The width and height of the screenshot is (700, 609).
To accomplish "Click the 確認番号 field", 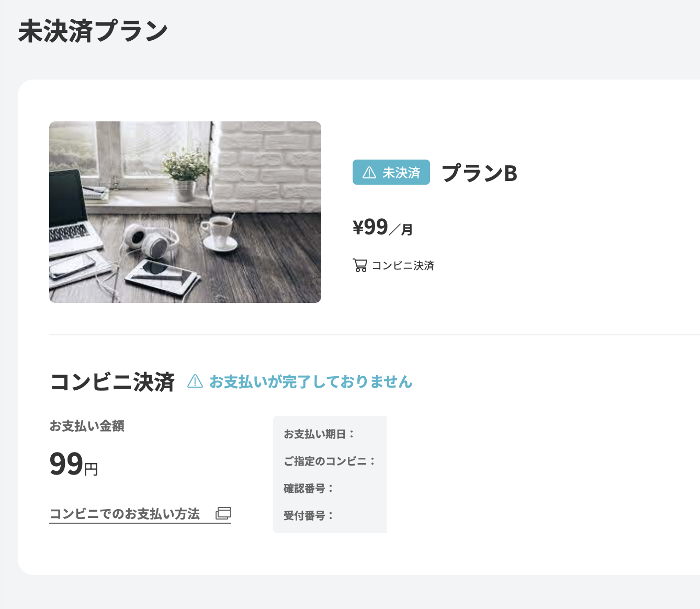I will click(x=309, y=488).
